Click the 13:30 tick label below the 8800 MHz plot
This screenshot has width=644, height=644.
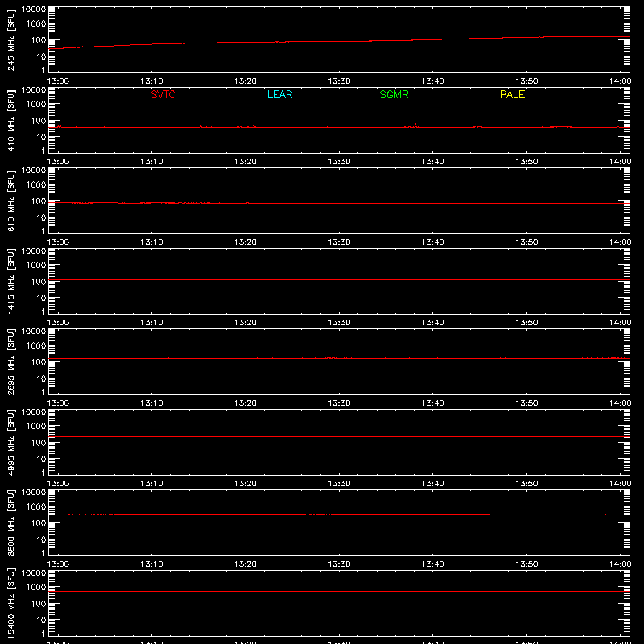click(x=339, y=564)
